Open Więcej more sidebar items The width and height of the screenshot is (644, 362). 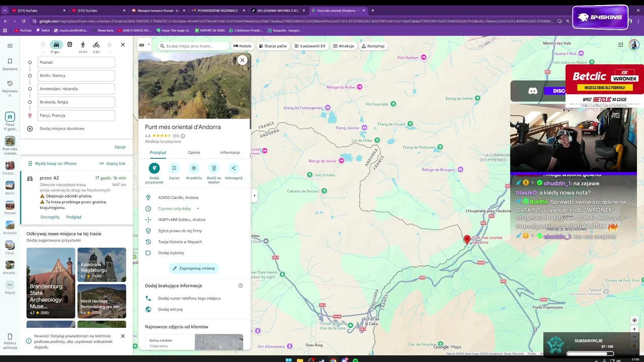point(10,288)
